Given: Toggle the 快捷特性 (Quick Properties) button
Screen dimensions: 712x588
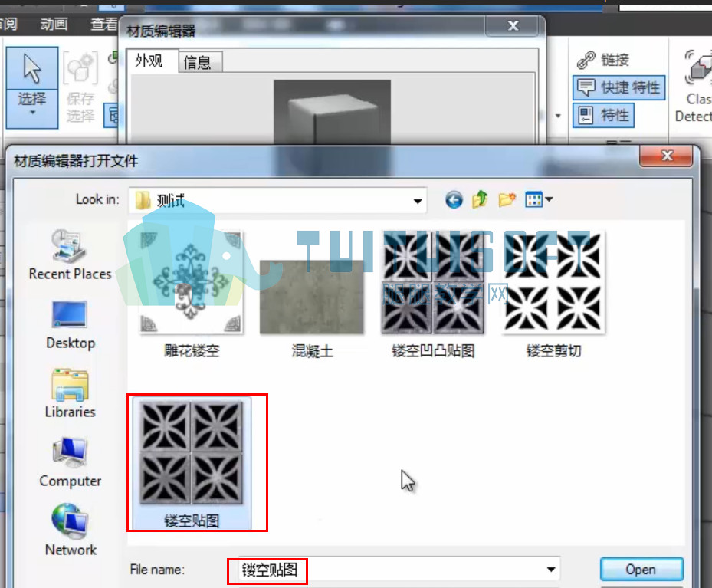Looking at the screenshot, I should click(x=619, y=87).
